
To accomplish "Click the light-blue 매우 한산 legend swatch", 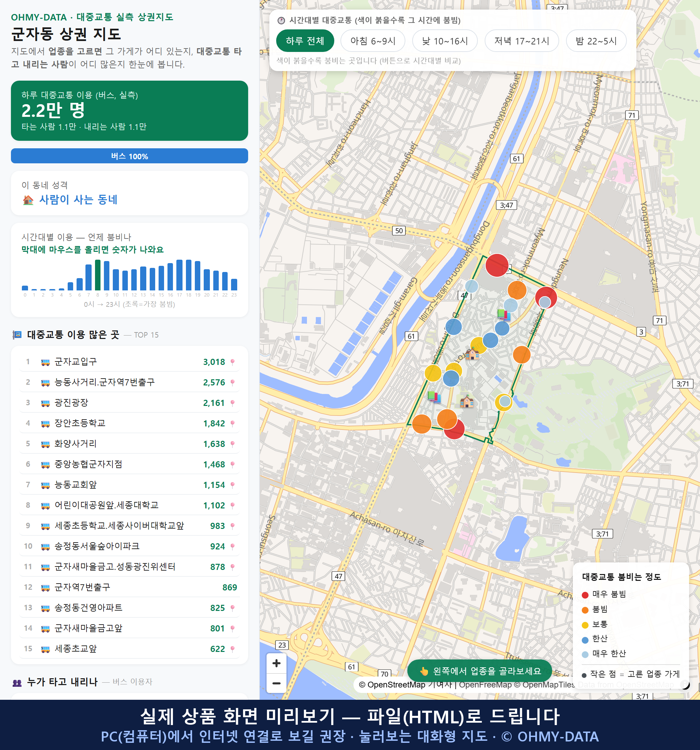I will [x=585, y=654].
